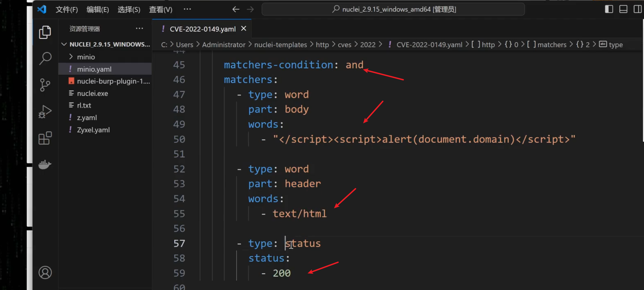Click the go back navigation arrow
The height and width of the screenshot is (290, 644).
click(x=236, y=9)
